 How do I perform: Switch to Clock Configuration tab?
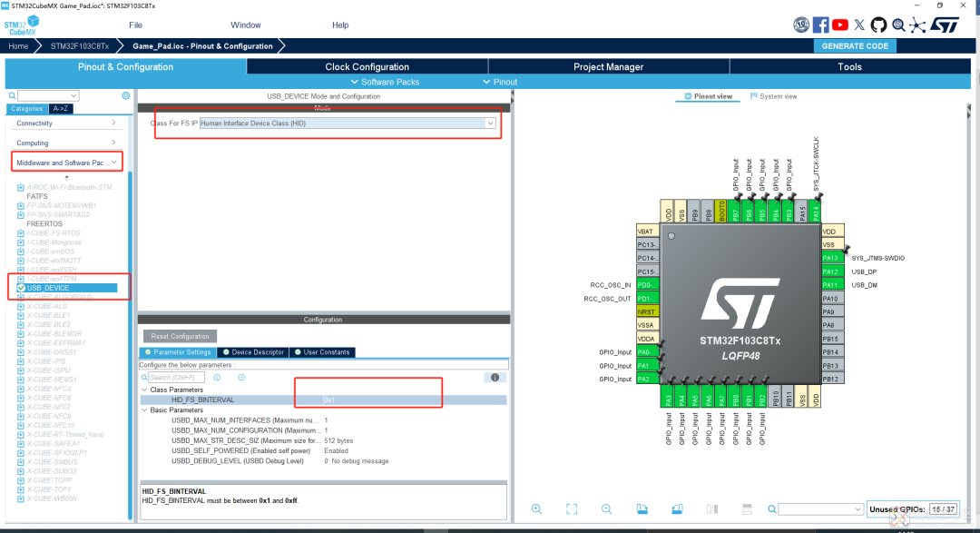coord(367,67)
